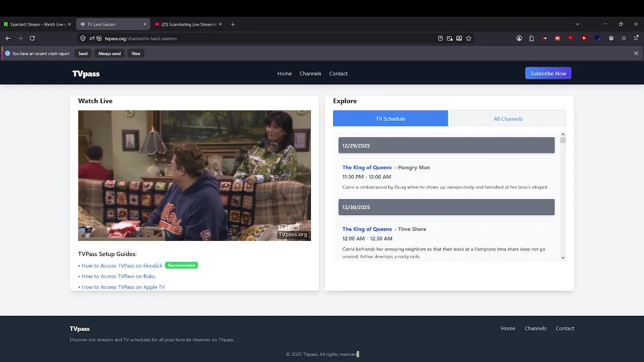Screen dimensions: 644x362
Task: Open picture-in-picture icon in address bar
Action: [x=450, y=38]
